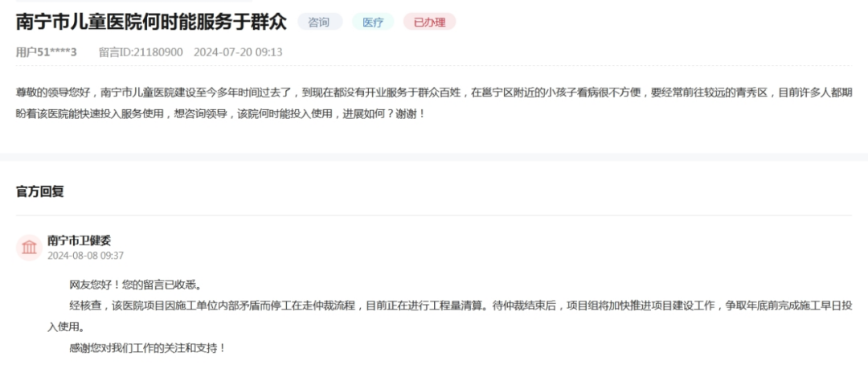
Task: Click the closing line 感谢您对我们工作的关注和支持！
Action: tap(147, 348)
